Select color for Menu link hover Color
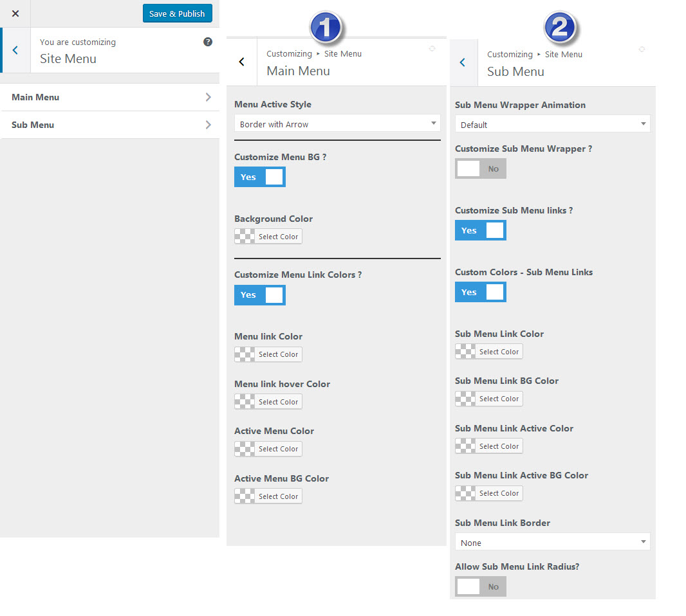 pos(268,402)
